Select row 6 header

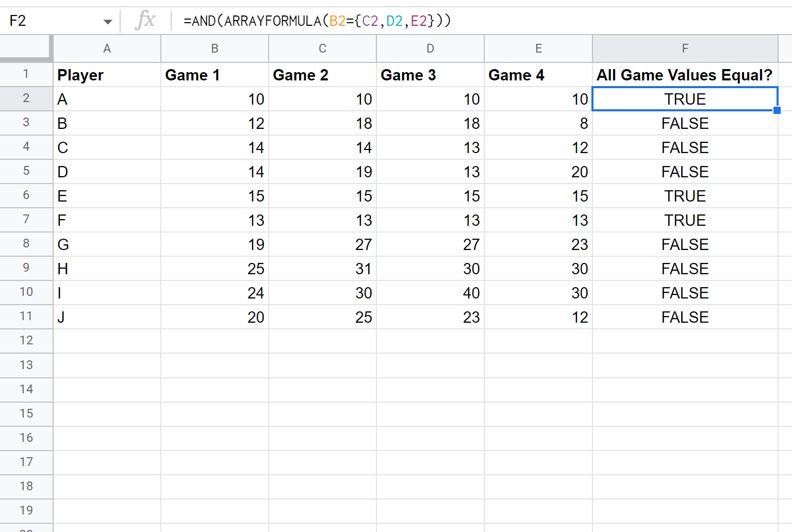click(x=26, y=195)
